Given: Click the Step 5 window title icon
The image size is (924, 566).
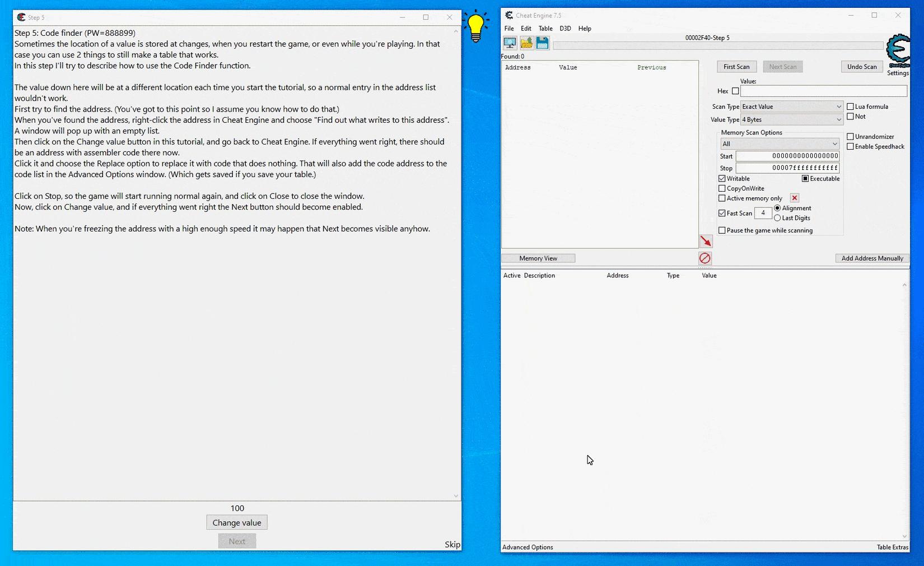Looking at the screenshot, I should tap(21, 17).
